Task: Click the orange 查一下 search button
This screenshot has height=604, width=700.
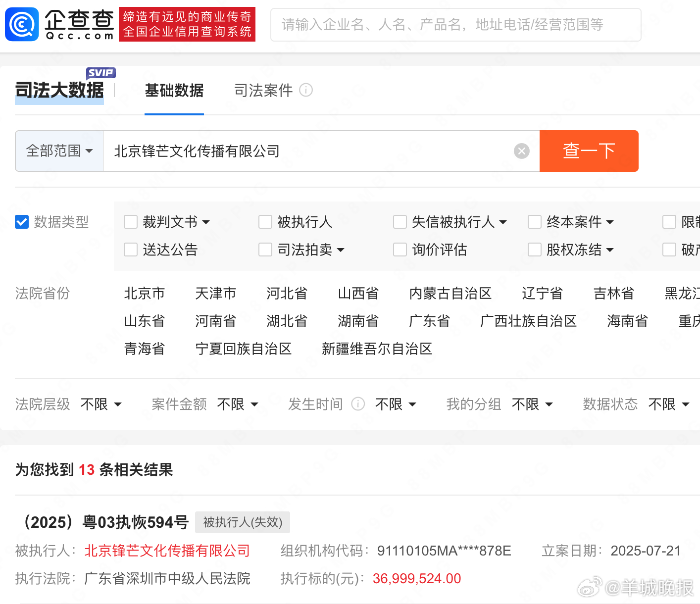Action: click(589, 151)
